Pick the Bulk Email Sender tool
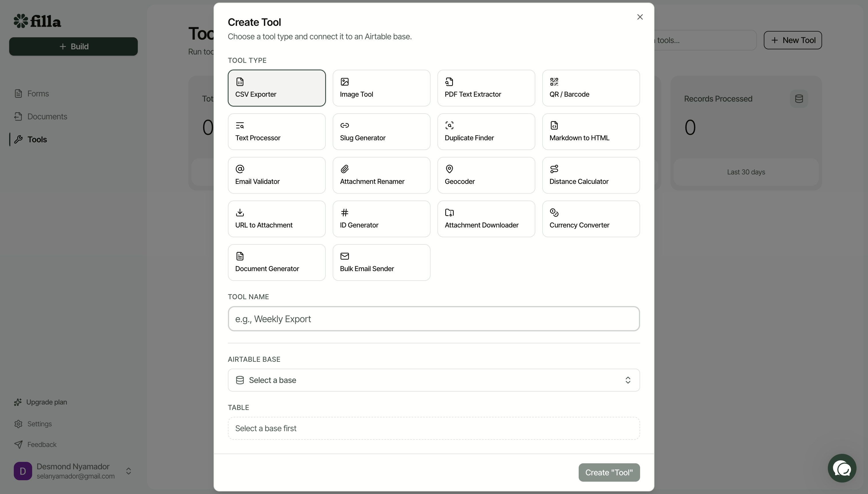Image resolution: width=868 pixels, height=494 pixels. [x=381, y=262]
